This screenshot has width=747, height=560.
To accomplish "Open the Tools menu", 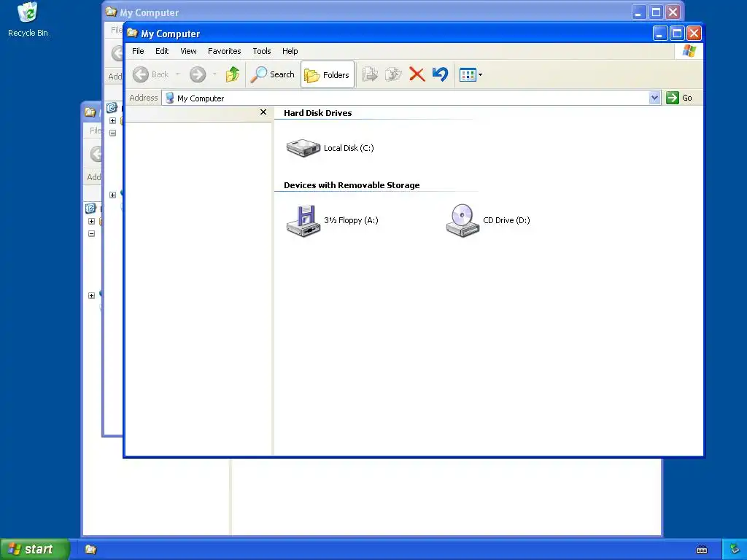I will (x=262, y=51).
